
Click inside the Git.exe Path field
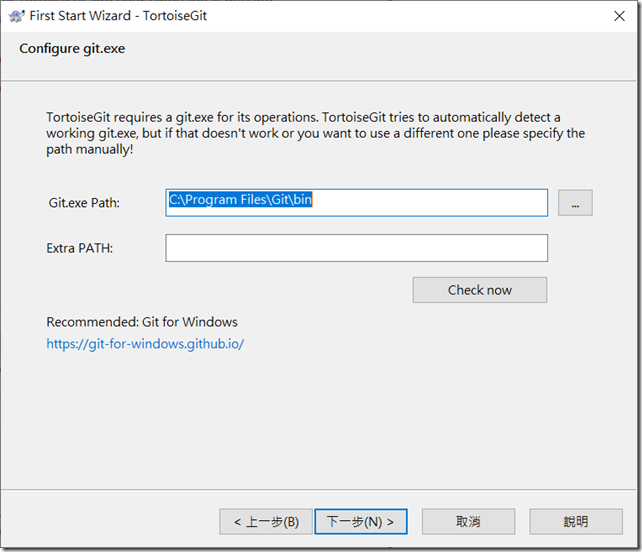[x=356, y=203]
